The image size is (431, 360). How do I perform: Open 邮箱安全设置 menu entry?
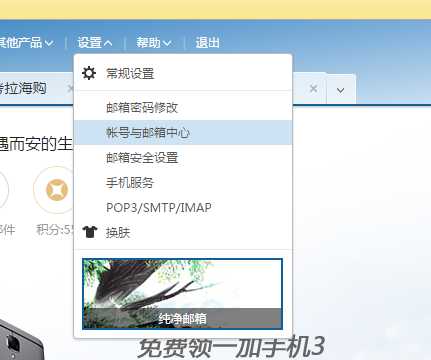183,157
